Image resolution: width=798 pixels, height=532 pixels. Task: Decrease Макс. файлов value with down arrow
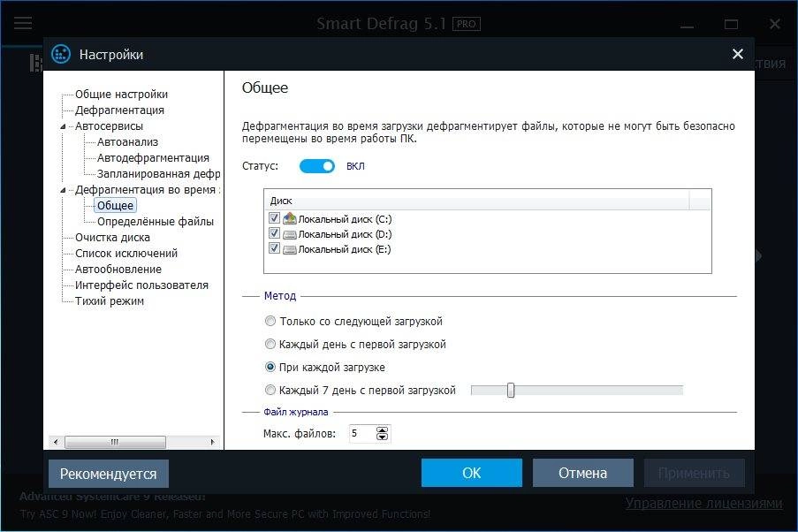[x=382, y=437]
